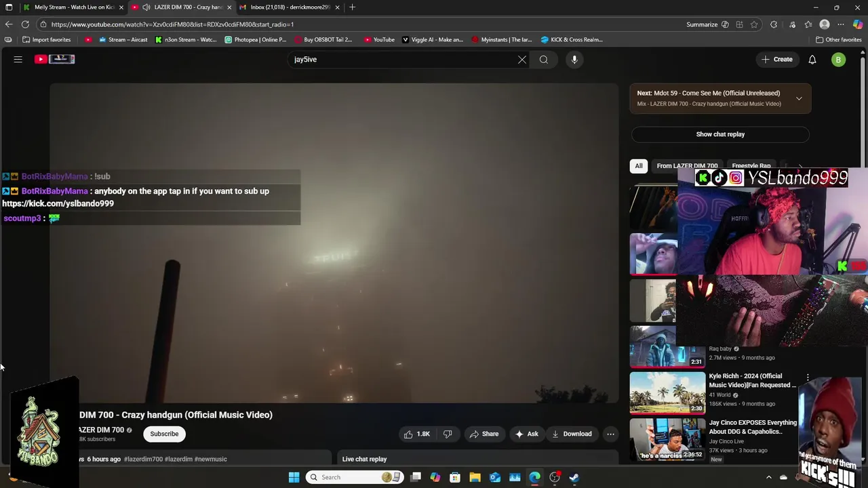Image resolution: width=868 pixels, height=488 pixels.
Task: Open Microsoft Store from the taskbar
Action: (455, 477)
